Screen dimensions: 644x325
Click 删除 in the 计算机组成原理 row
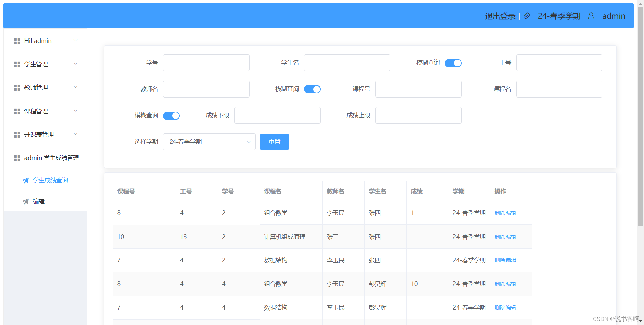point(500,237)
